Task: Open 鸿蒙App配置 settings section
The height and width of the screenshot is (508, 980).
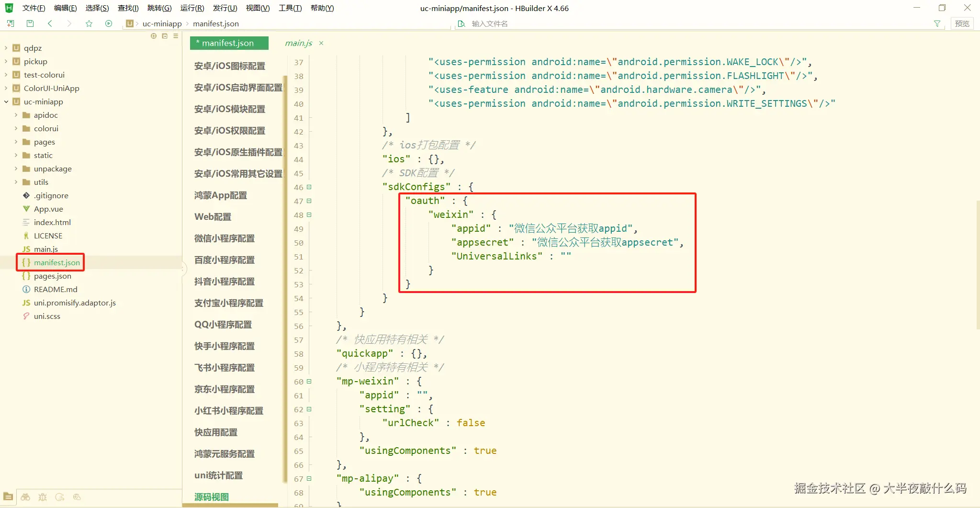Action: pos(221,195)
